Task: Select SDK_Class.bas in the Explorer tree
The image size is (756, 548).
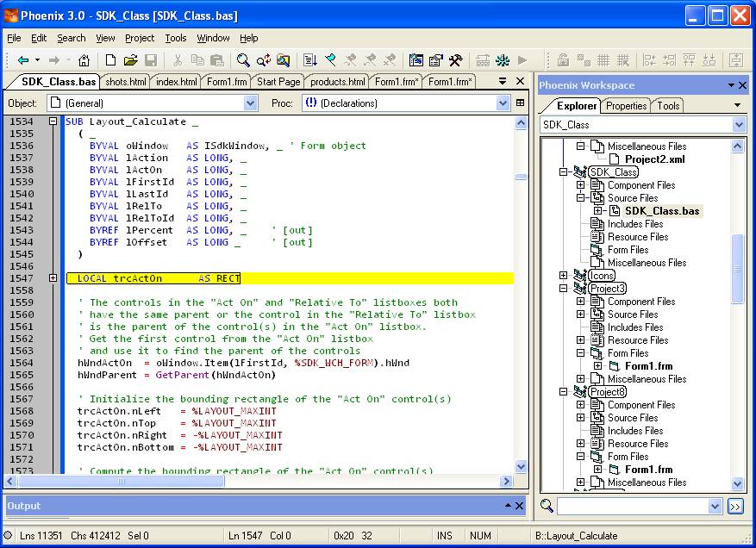Action: pos(662,210)
